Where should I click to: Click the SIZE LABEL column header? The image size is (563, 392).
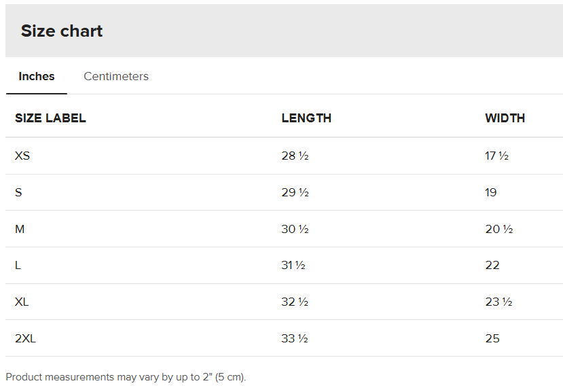(x=50, y=118)
